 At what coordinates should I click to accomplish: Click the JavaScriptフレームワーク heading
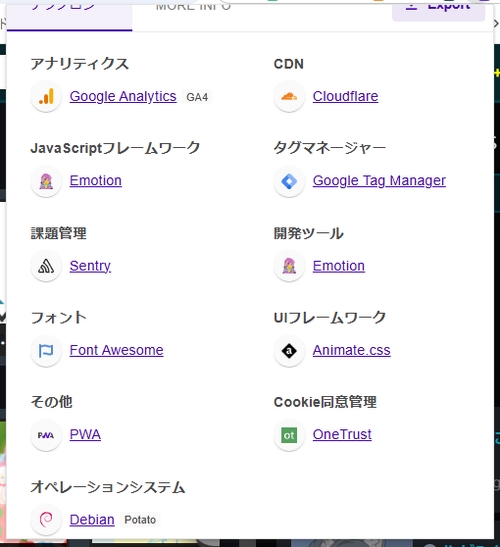pos(115,148)
